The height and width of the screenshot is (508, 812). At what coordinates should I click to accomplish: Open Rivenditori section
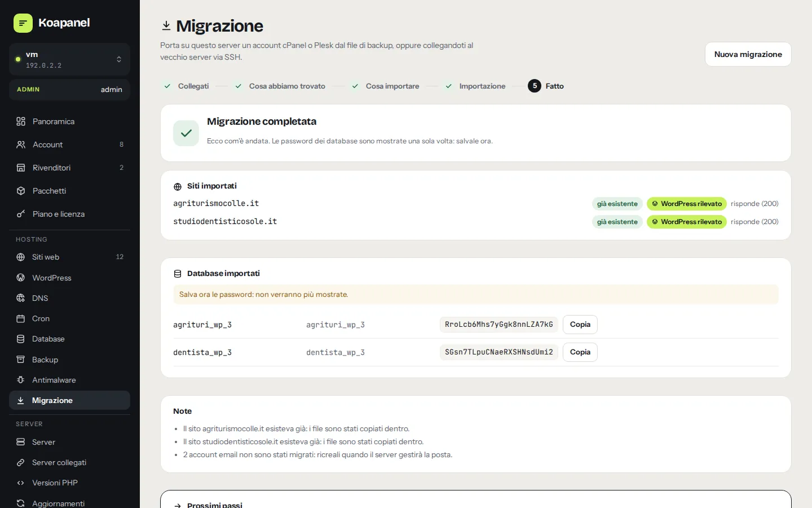pyautogui.click(x=69, y=168)
